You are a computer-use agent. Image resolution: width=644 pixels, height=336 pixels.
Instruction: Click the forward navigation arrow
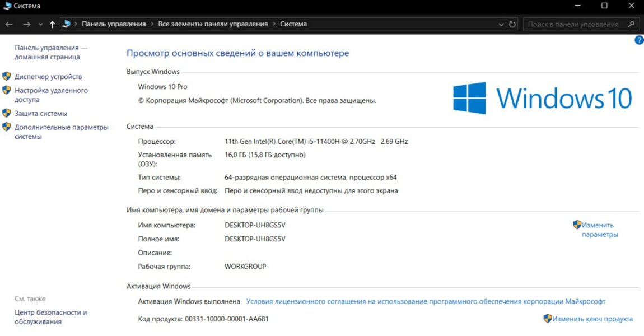(x=26, y=24)
